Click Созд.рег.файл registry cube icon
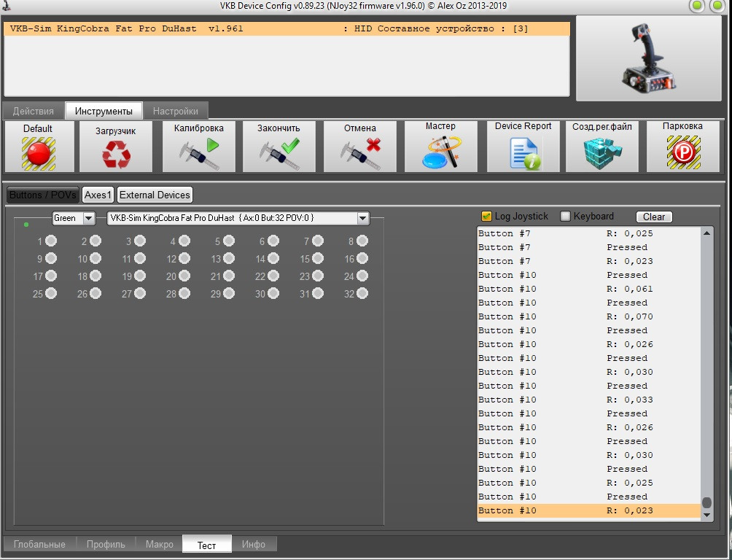 (602, 152)
